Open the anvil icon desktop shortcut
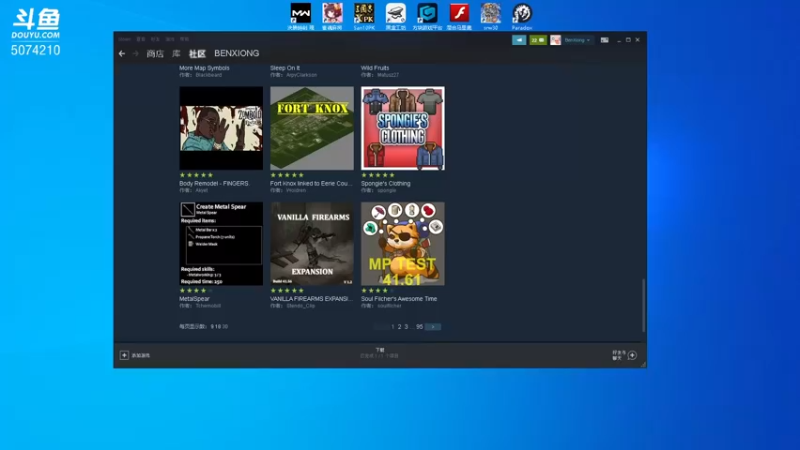Viewport: 800px width, 450px height. [x=395, y=16]
